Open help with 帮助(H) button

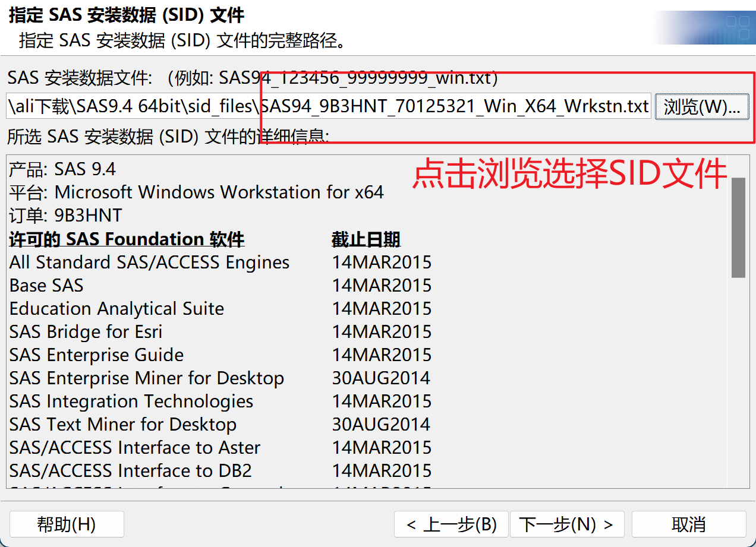[67, 524]
